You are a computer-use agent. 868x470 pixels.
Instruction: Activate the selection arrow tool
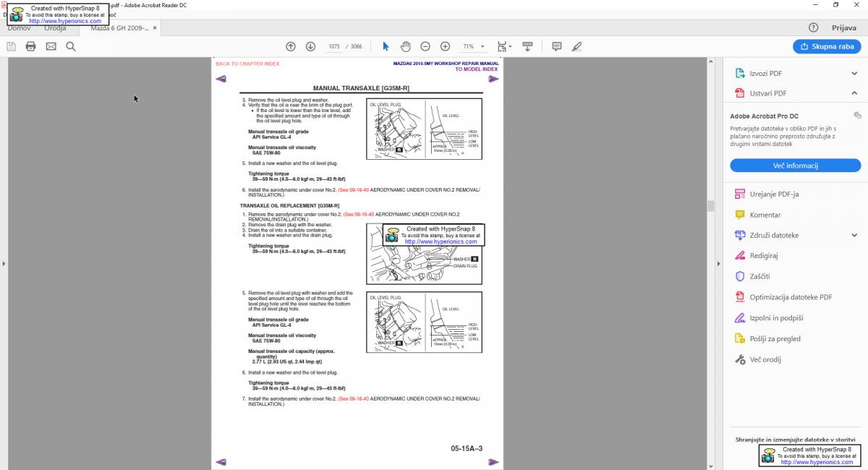[x=386, y=46]
